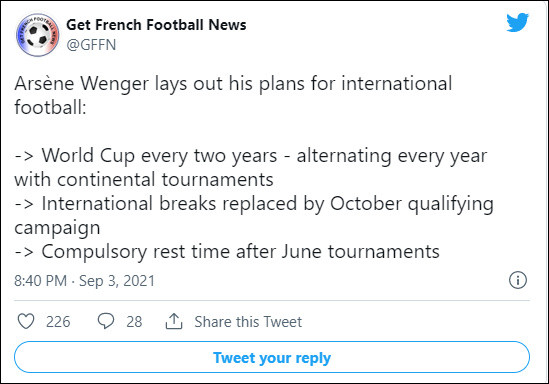The image size is (549, 384).
Task: Click the International breaks replaced line
Action: (x=254, y=204)
